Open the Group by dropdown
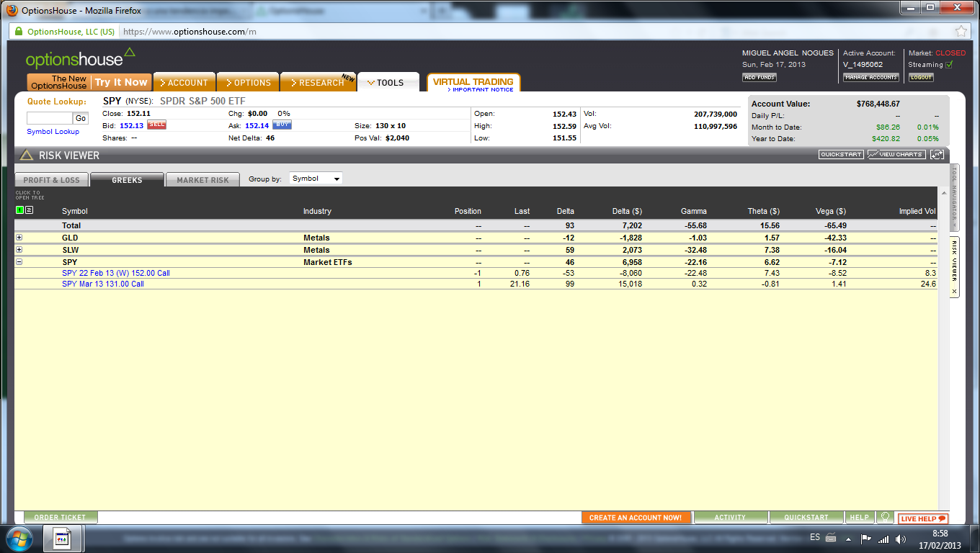The image size is (980, 553). point(316,179)
